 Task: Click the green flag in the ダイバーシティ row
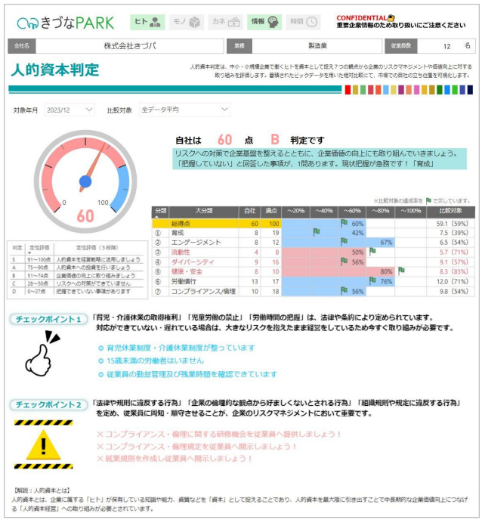click(x=344, y=261)
